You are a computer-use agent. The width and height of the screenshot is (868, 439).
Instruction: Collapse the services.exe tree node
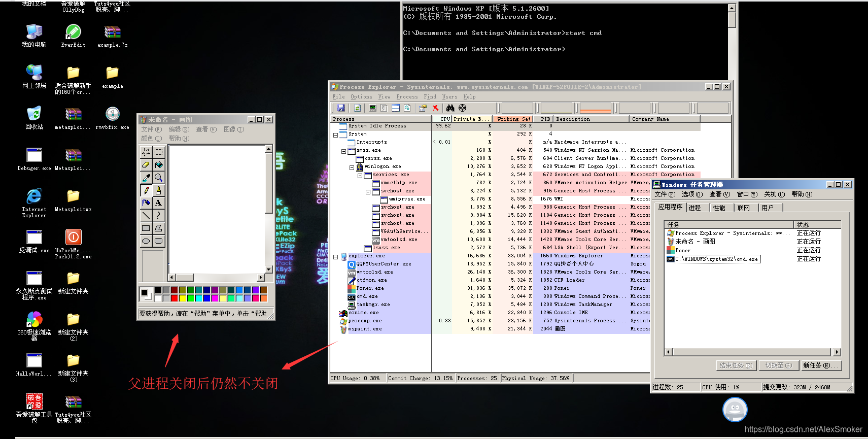point(360,176)
